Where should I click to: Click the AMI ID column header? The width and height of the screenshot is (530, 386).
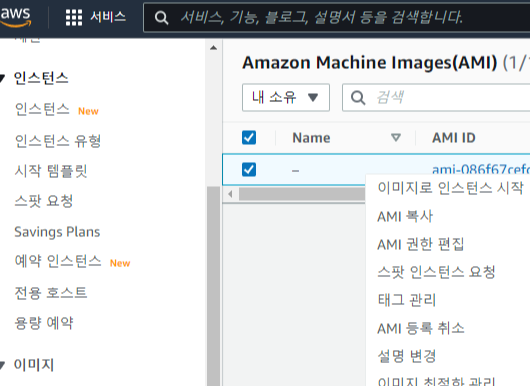click(x=454, y=138)
